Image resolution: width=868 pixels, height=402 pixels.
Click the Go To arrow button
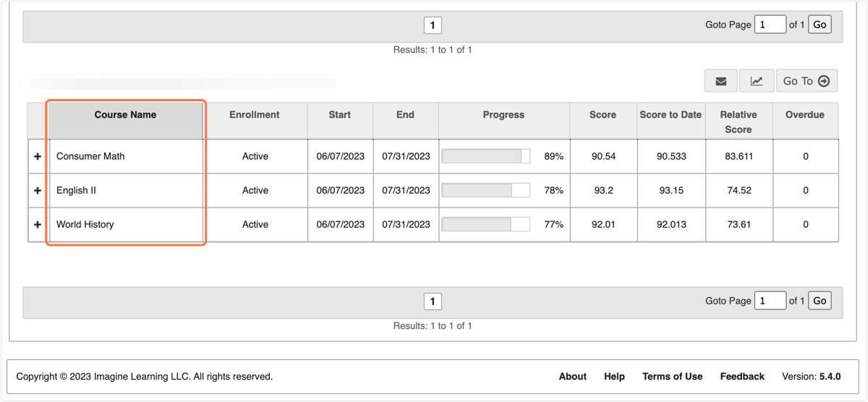(807, 81)
